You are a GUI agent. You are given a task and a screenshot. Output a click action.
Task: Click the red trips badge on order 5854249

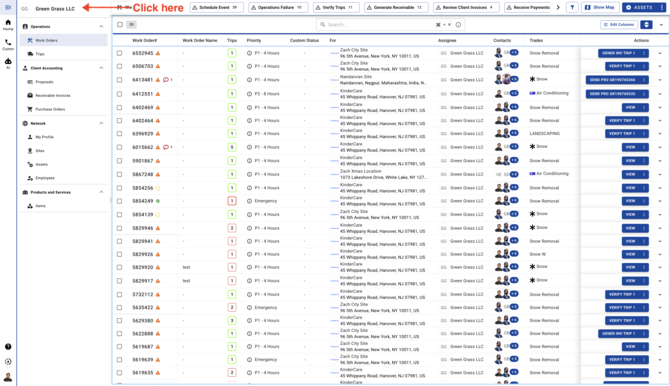tap(232, 201)
